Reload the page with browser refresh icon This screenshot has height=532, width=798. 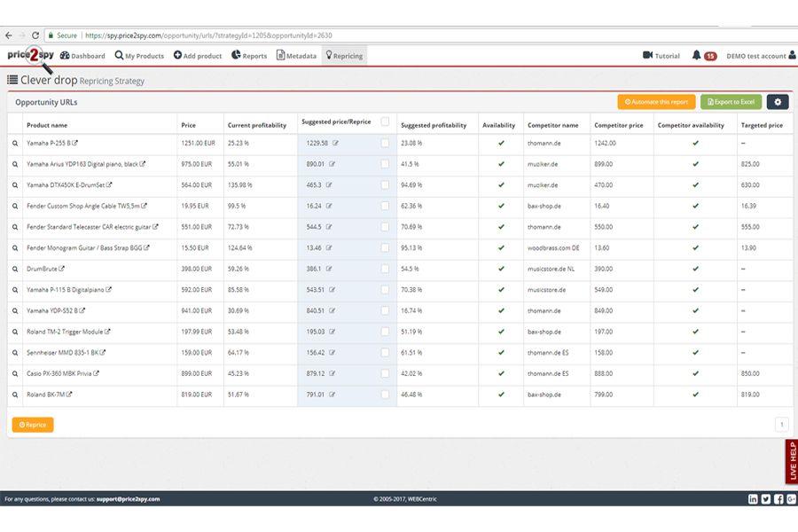pyautogui.click(x=35, y=35)
